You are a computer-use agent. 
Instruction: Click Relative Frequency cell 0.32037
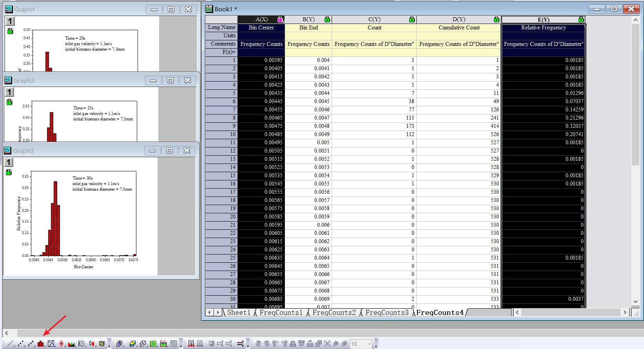point(543,126)
